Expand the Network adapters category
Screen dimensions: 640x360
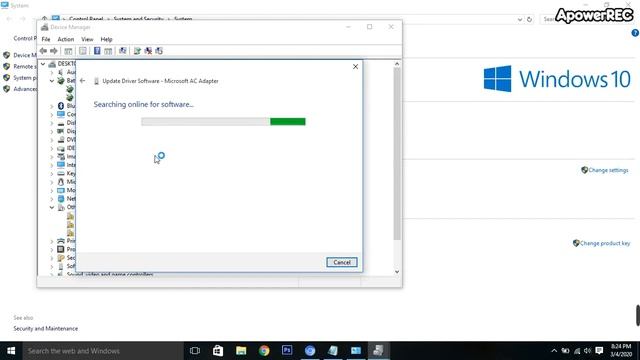tap(52, 199)
